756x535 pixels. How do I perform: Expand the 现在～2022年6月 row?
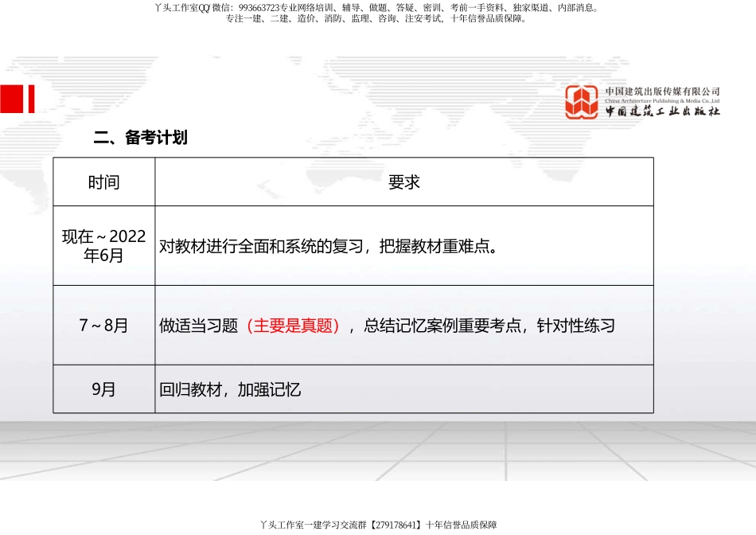pyautogui.click(x=103, y=244)
